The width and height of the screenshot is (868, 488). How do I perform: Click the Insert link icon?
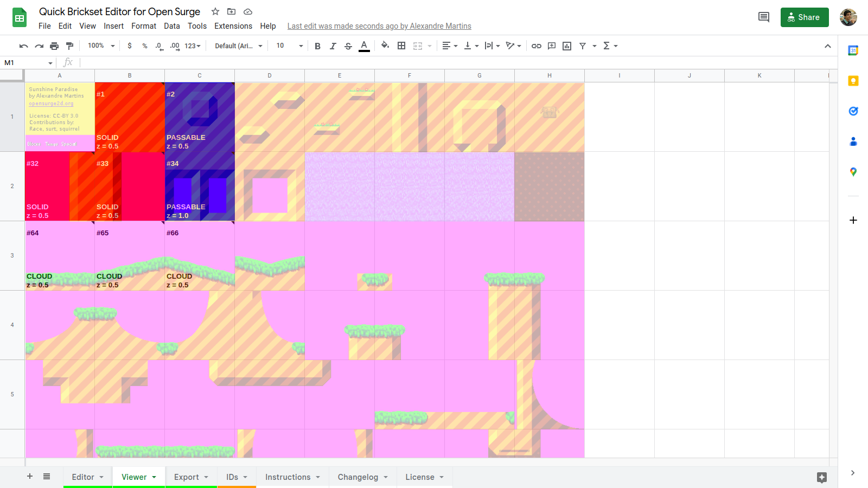pyautogui.click(x=537, y=46)
